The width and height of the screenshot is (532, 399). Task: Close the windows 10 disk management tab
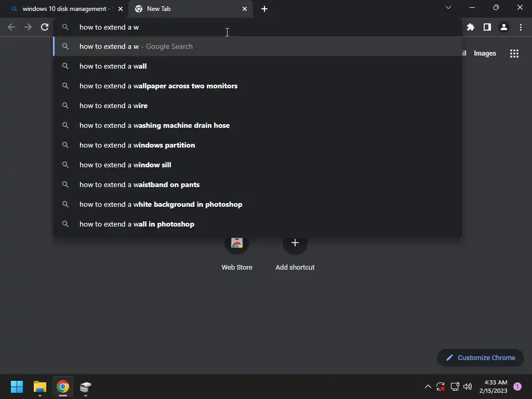pyautogui.click(x=121, y=9)
